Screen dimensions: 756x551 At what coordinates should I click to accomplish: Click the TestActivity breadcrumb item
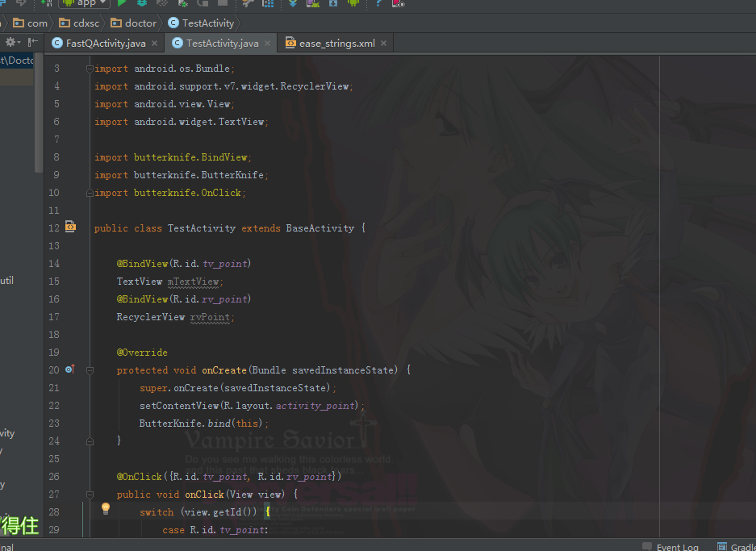coord(201,23)
